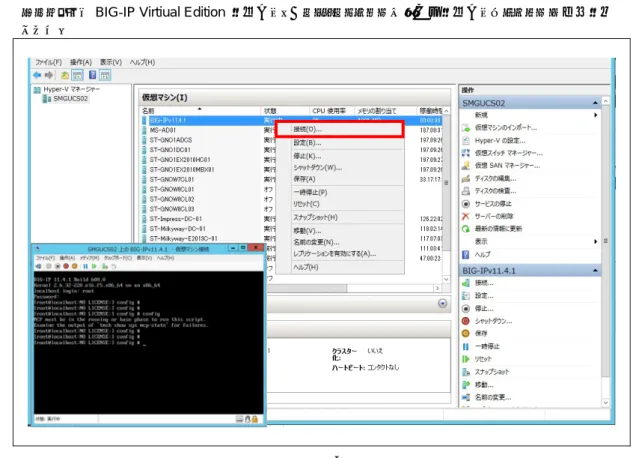The image size is (633, 458).
Task: Click the VM list horizontal scrollbar
Action: (307, 288)
